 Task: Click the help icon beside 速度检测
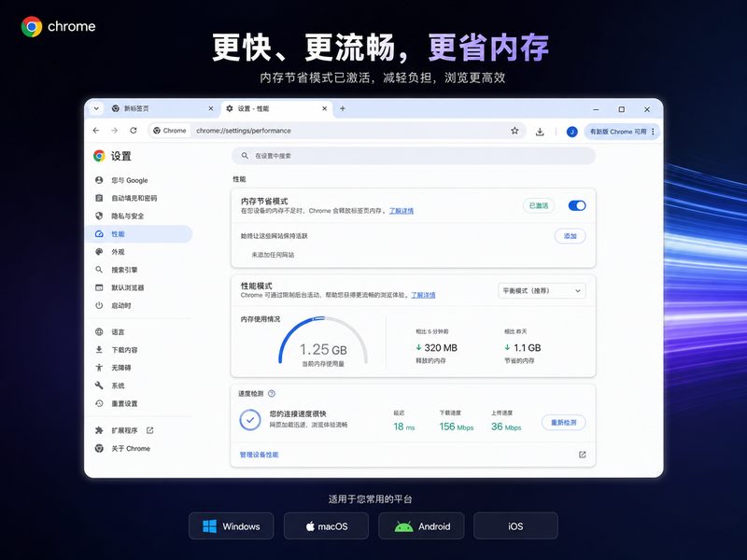click(272, 393)
